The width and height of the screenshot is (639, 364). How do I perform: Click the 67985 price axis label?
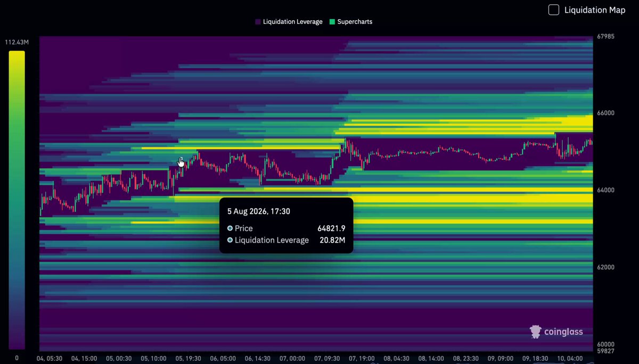(x=606, y=37)
